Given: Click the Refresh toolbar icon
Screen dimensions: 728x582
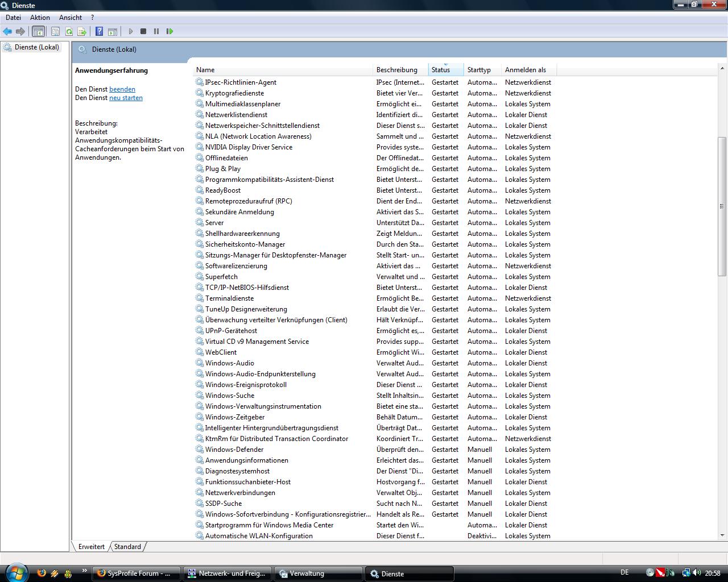Looking at the screenshot, I should click(x=69, y=31).
